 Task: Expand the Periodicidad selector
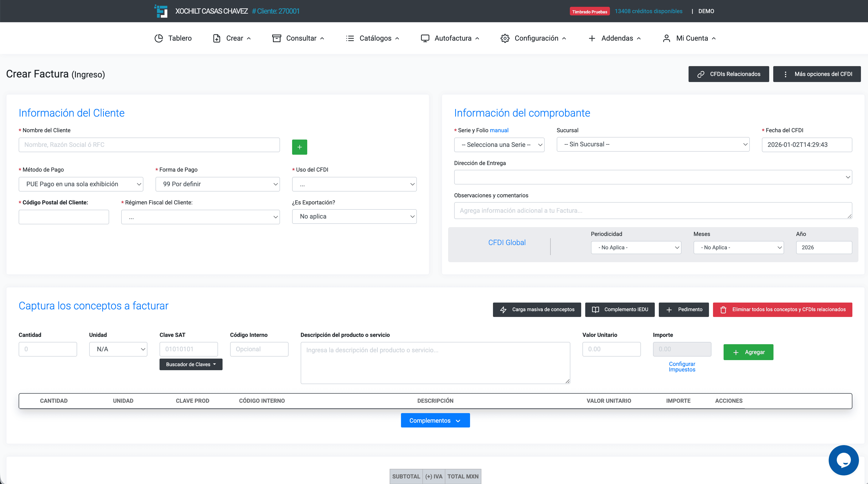(636, 247)
